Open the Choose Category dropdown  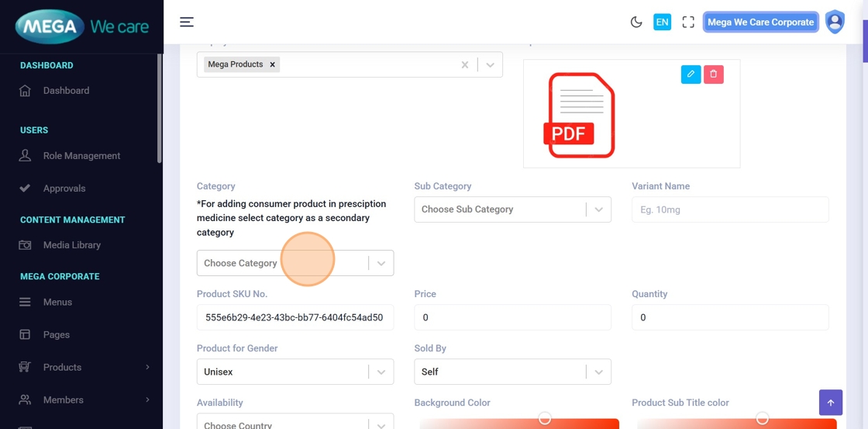[x=294, y=263]
